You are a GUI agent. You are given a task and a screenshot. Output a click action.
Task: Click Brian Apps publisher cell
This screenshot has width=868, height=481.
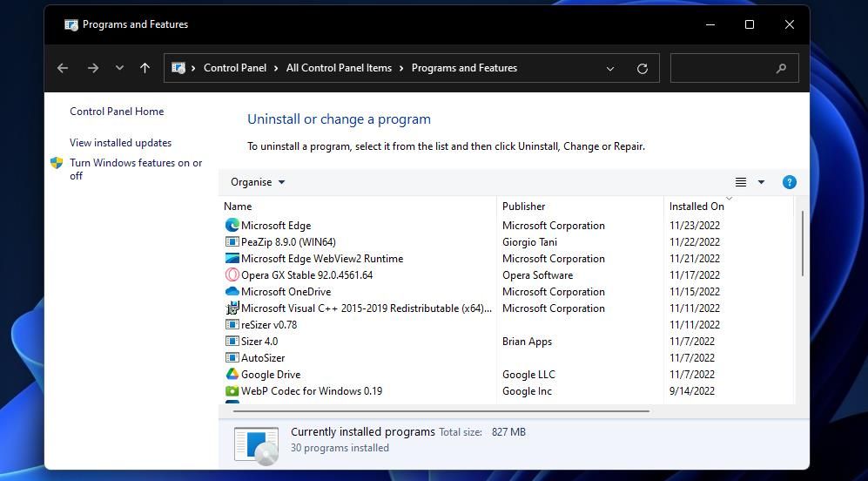[x=527, y=342]
